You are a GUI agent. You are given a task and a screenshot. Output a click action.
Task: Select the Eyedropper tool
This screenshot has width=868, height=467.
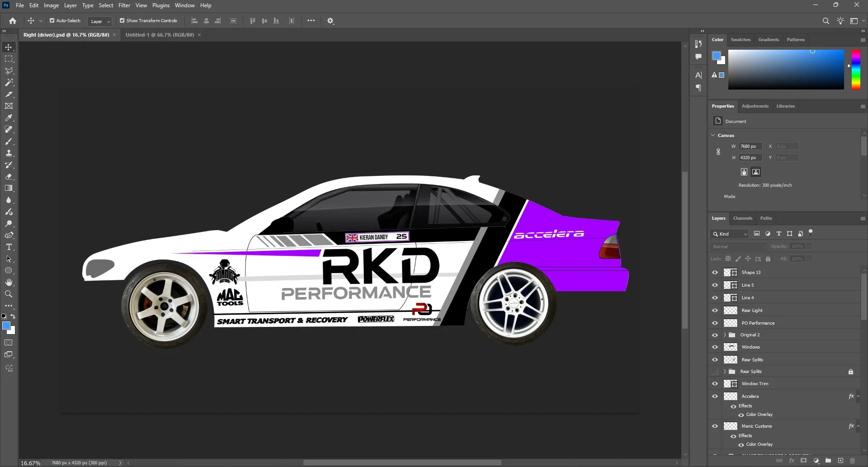tap(9, 118)
